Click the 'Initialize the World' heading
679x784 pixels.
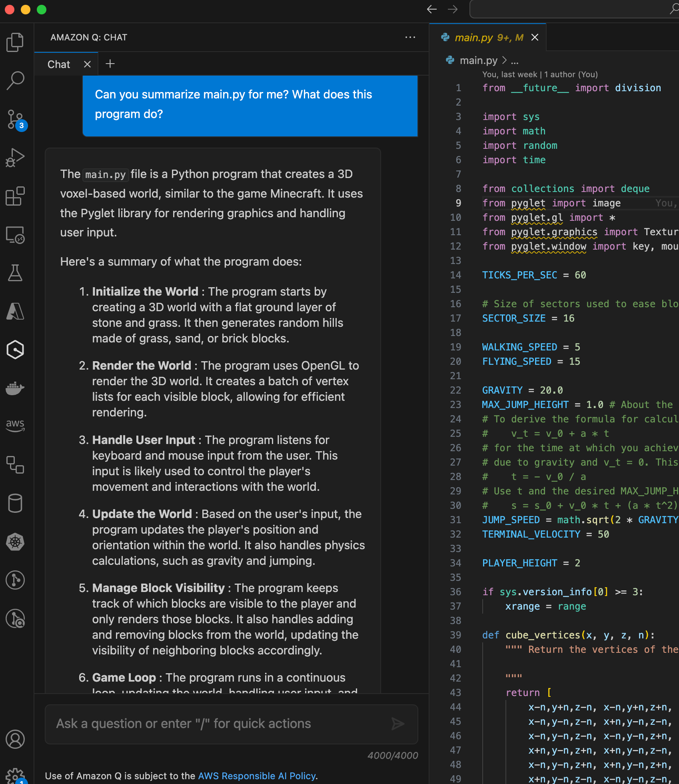tap(145, 291)
